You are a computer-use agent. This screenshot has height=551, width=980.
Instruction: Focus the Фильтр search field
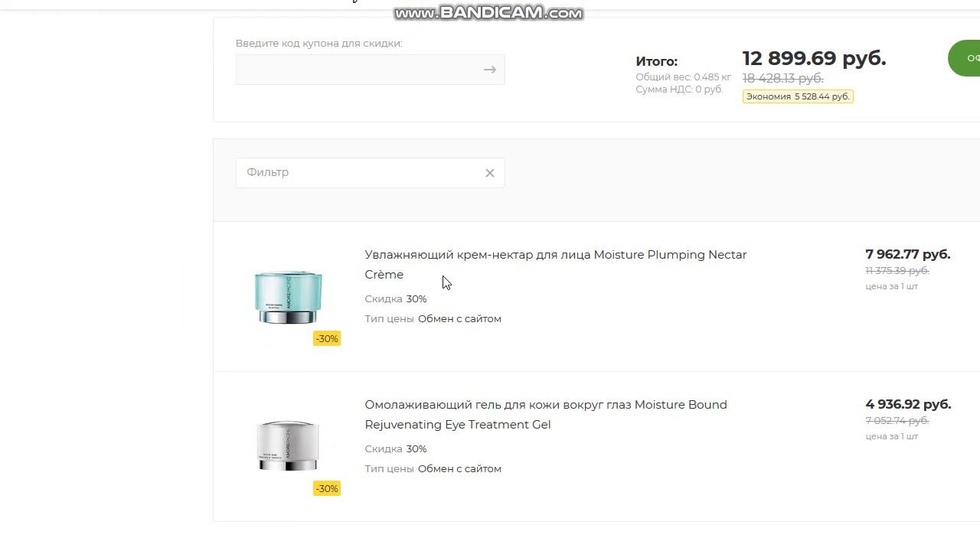(358, 173)
